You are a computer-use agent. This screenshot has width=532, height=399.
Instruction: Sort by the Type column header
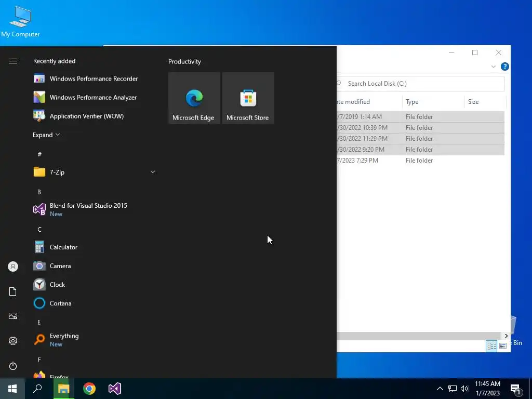click(433, 102)
